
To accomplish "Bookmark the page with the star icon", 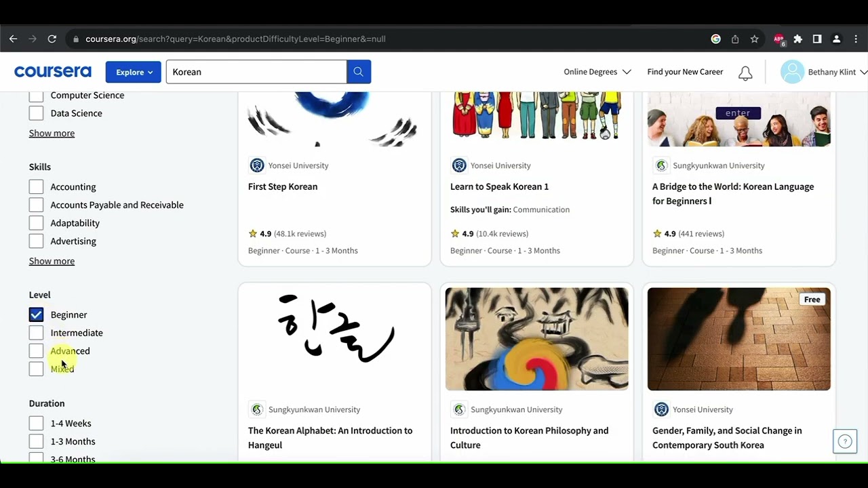I will coord(754,39).
